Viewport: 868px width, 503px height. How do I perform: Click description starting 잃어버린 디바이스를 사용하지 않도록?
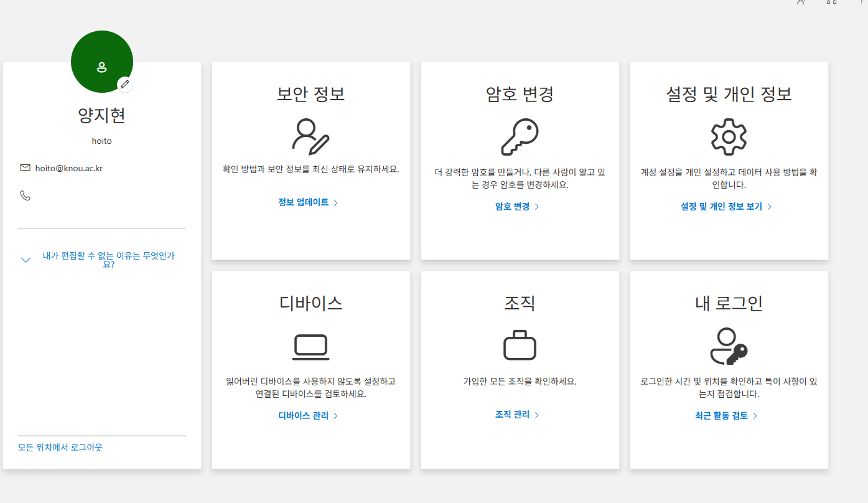311,388
